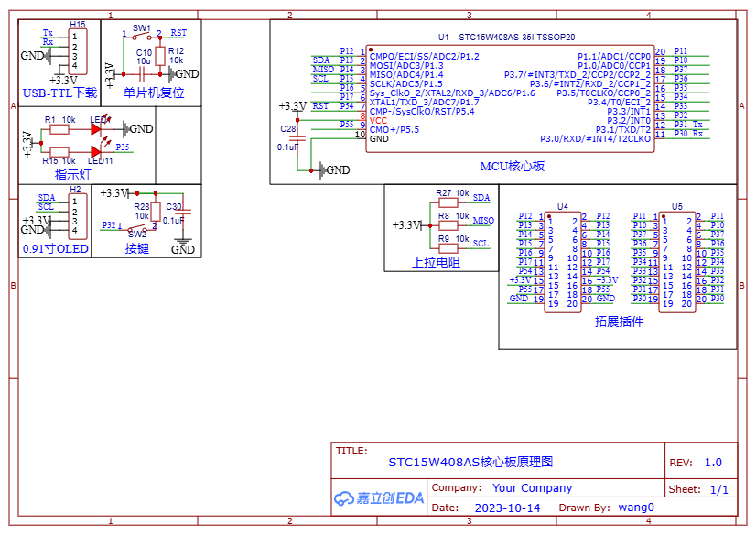Select the U4 expansion header body
The height and width of the screenshot is (535, 756).
coord(563,262)
